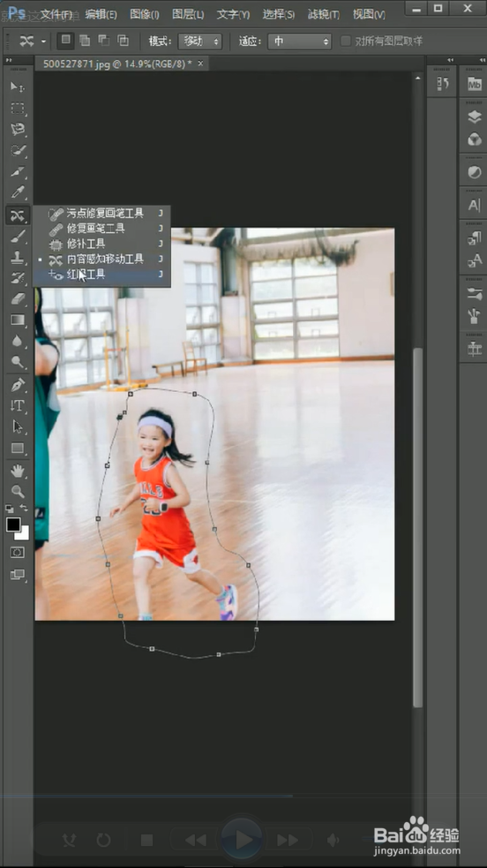Image resolution: width=487 pixels, height=868 pixels.
Task: Select the Blur tool (droplet icon)
Action: [18, 341]
